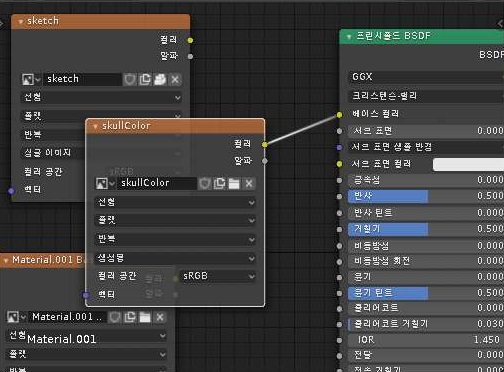The height and width of the screenshot is (372, 504).
Task: Collapse the sketch node with its header triangle
Action: point(21,22)
